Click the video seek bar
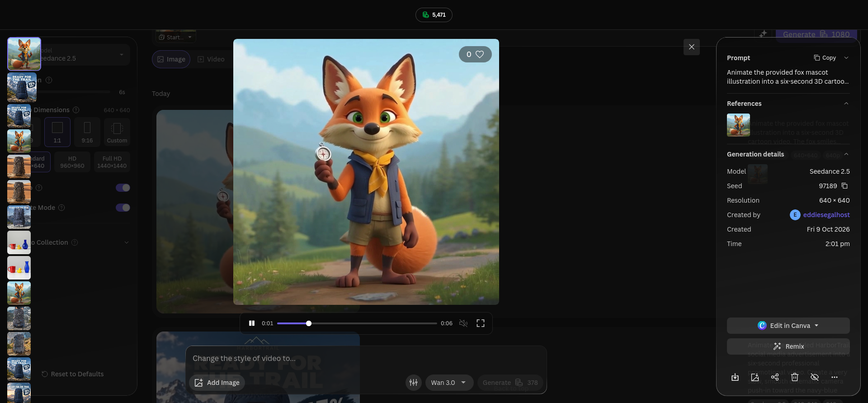 click(357, 323)
